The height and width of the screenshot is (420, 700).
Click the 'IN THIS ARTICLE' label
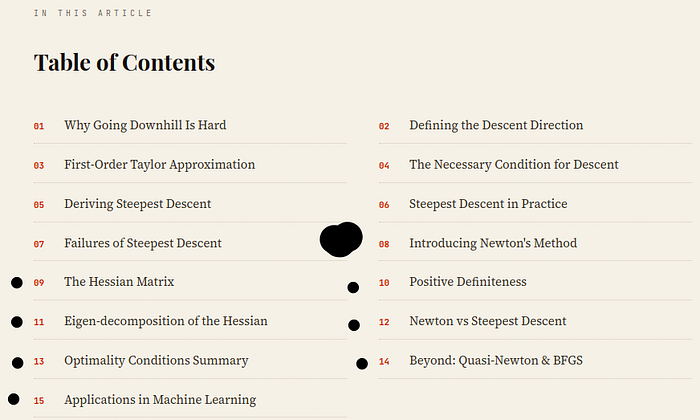[x=93, y=13]
